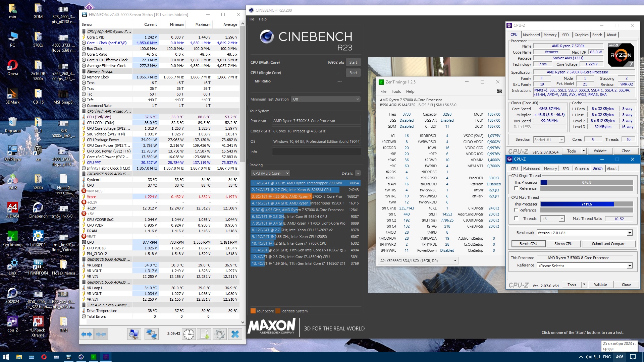Open the Cinebench Help menu

pyautogui.click(x=263, y=19)
